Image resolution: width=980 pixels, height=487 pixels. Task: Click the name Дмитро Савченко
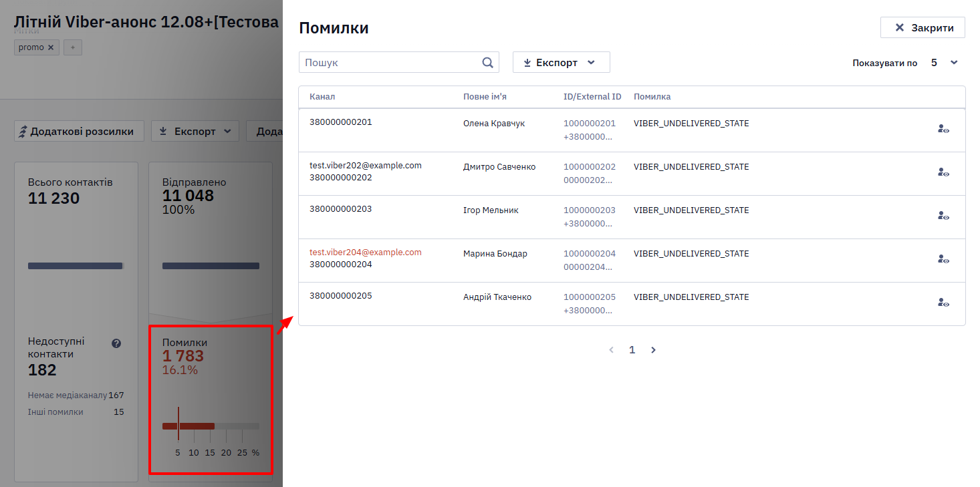pyautogui.click(x=499, y=167)
